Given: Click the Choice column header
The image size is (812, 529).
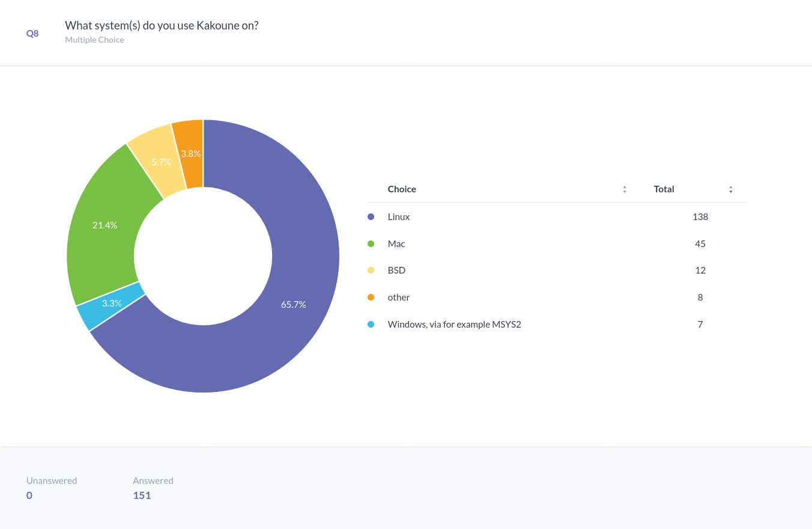Looking at the screenshot, I should click(402, 189).
